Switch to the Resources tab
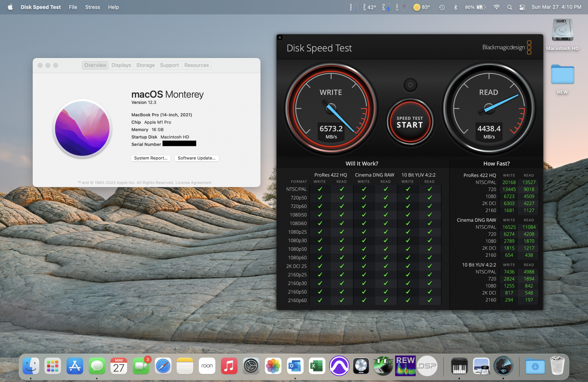Image resolution: width=588 pixels, height=382 pixels. [196, 65]
